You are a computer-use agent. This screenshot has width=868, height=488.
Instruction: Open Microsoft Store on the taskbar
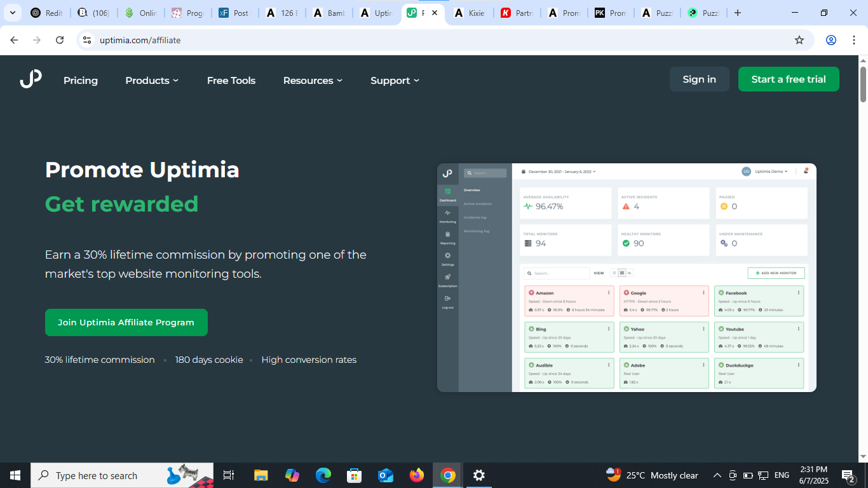pyautogui.click(x=354, y=475)
